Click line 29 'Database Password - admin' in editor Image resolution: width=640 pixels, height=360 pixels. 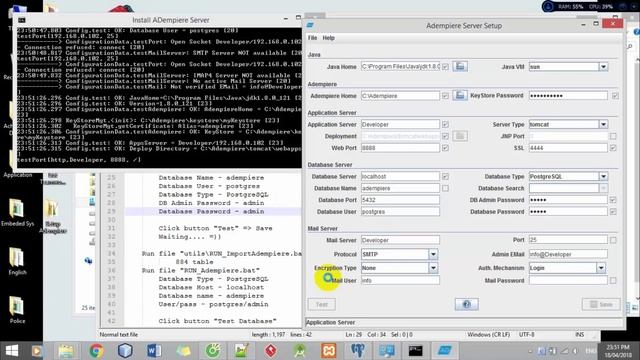(211, 211)
